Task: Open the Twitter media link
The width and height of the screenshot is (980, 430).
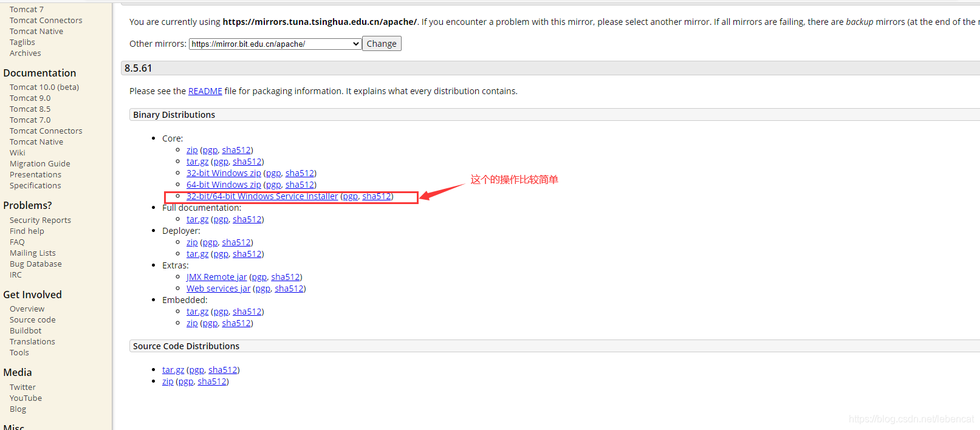Action: coord(22,387)
